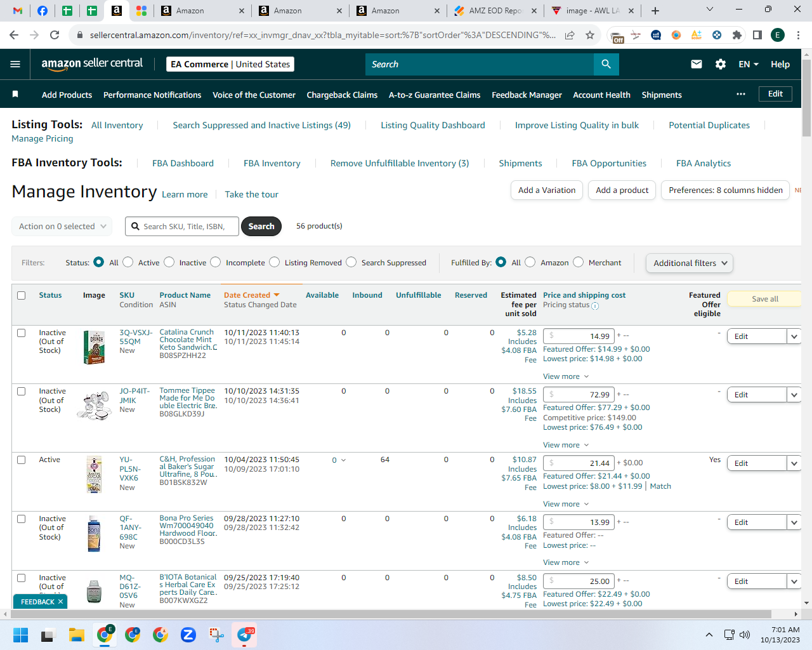
Task: Share the page using address bar share icon
Action: [570, 35]
